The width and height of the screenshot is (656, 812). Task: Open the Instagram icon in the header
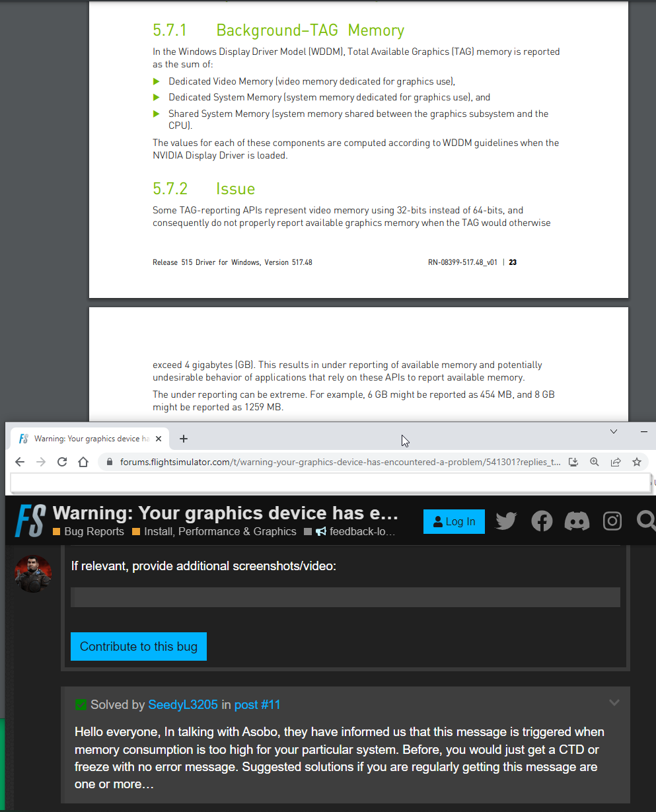click(x=612, y=521)
